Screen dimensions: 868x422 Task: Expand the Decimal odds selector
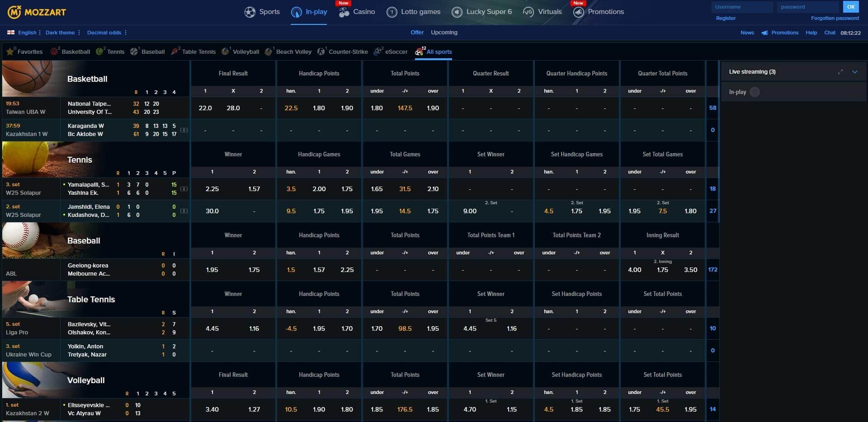[x=104, y=32]
